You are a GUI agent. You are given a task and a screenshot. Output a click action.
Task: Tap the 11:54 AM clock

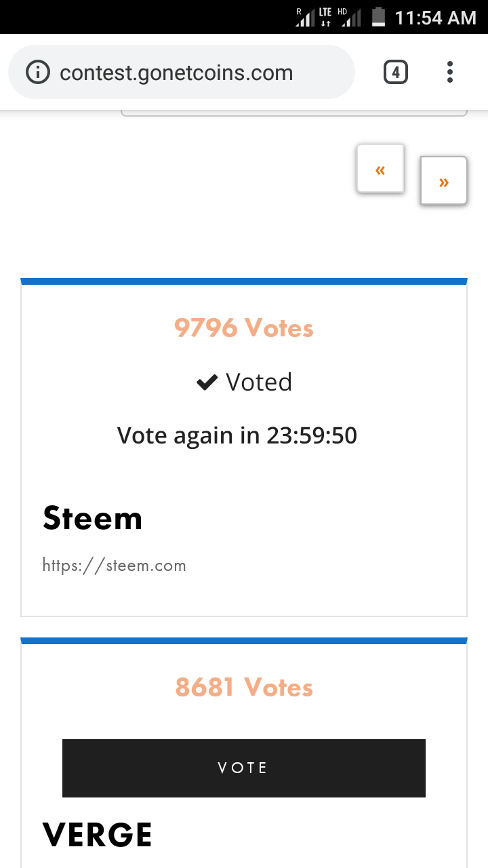tap(435, 18)
